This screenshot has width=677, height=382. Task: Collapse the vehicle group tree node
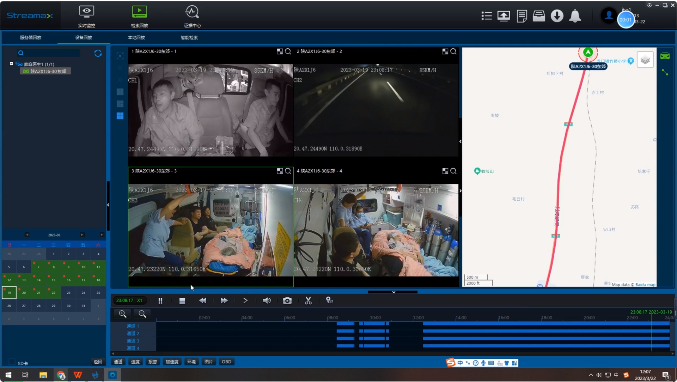pos(11,63)
